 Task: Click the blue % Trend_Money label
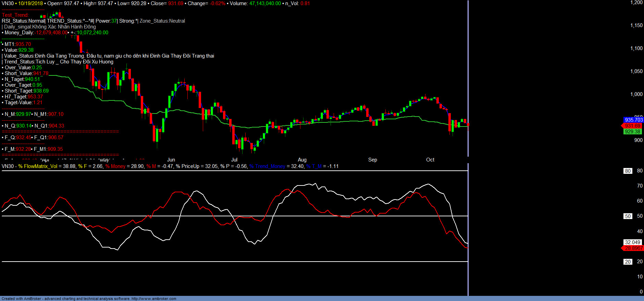(x=267, y=166)
